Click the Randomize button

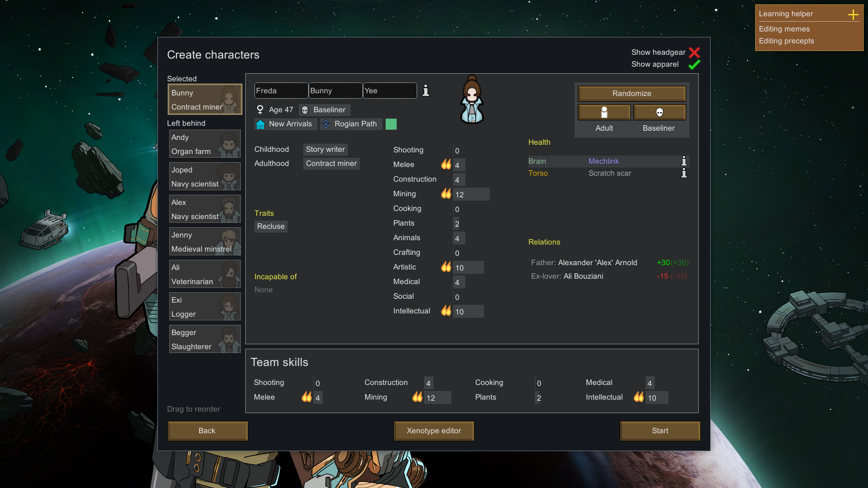(x=632, y=93)
